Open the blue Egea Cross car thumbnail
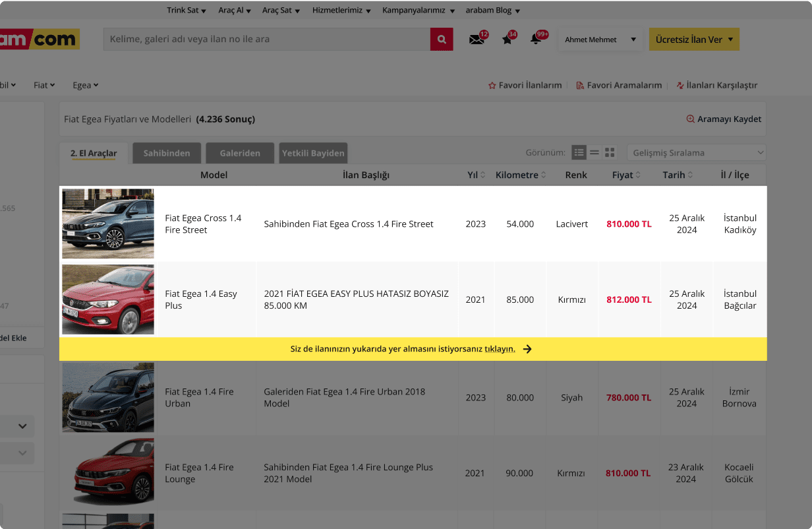Viewport: 812px width, 529px height. click(x=108, y=224)
